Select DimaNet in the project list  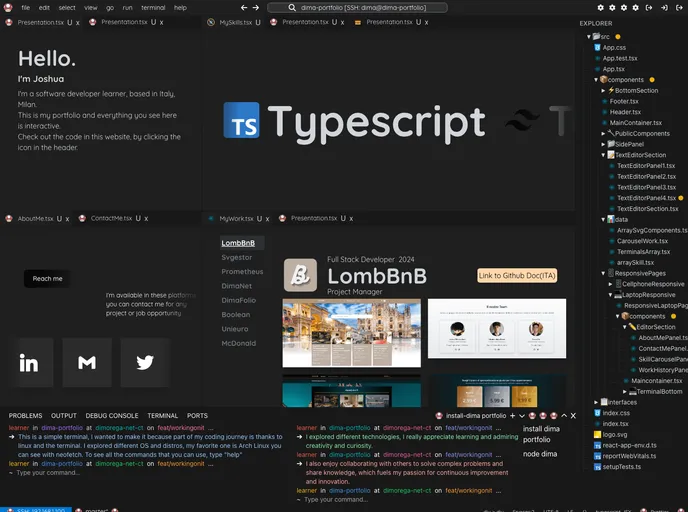236,286
